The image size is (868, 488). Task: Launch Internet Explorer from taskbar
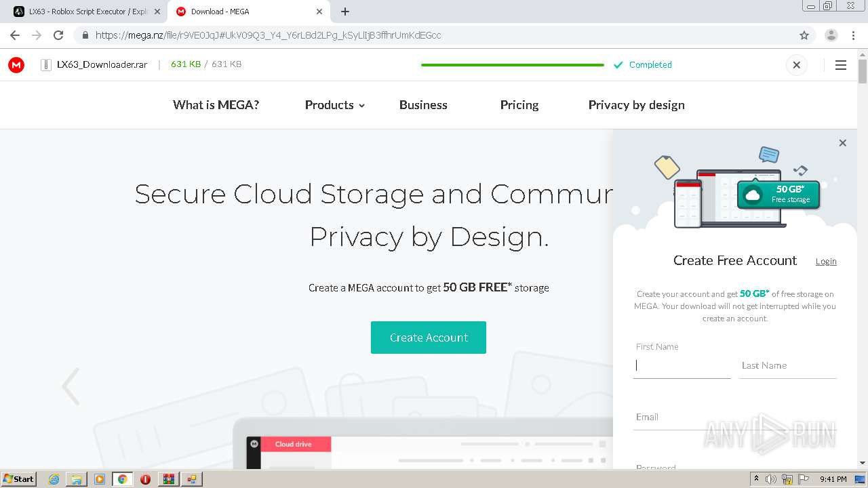(54, 479)
